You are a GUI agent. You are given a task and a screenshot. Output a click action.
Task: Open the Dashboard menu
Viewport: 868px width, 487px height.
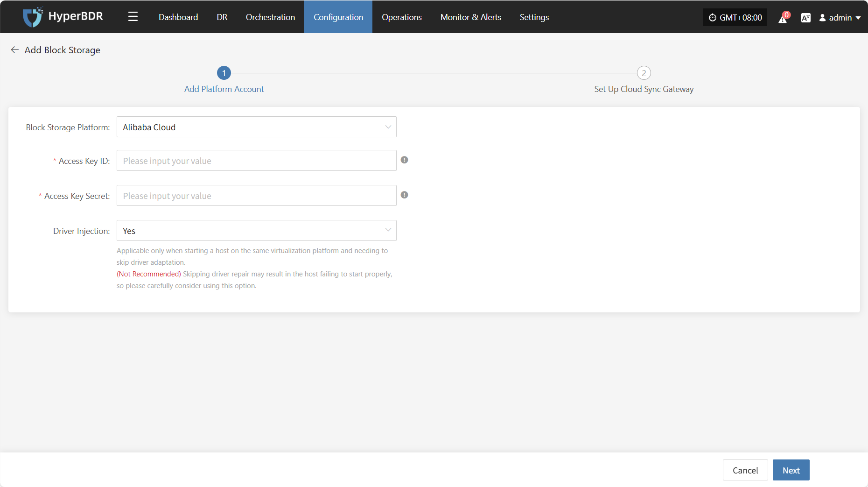[x=178, y=17]
